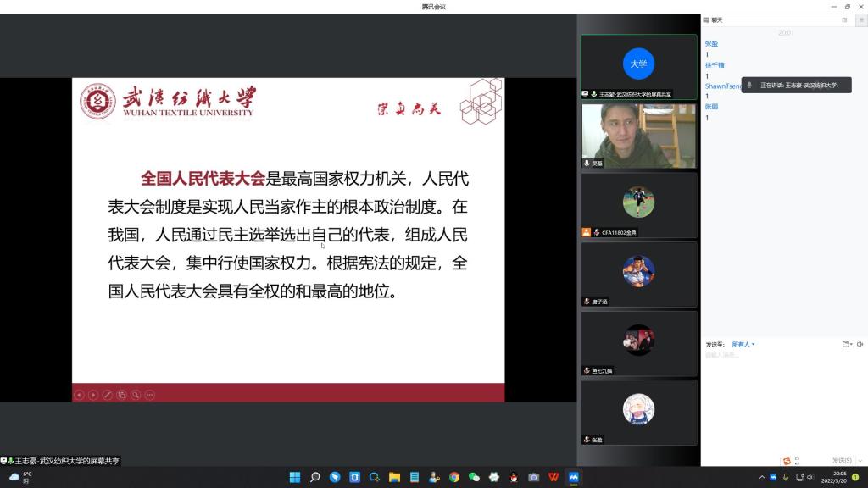Click the 发送(S) send button
Screen dimensions: 868x488
[842, 460]
